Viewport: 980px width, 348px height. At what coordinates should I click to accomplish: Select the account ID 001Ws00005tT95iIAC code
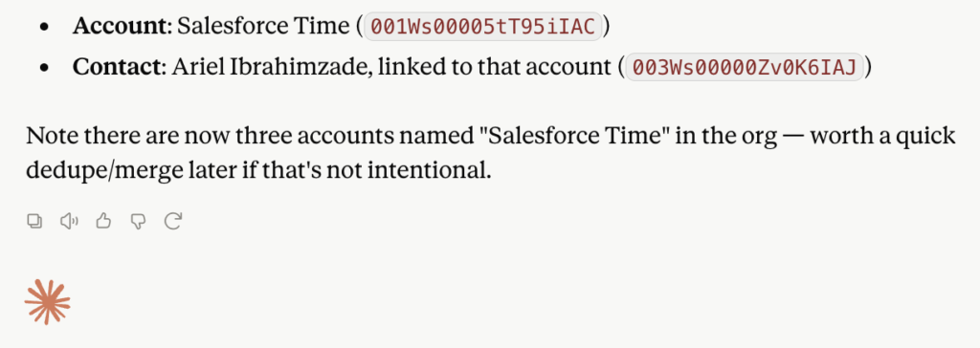483,26
